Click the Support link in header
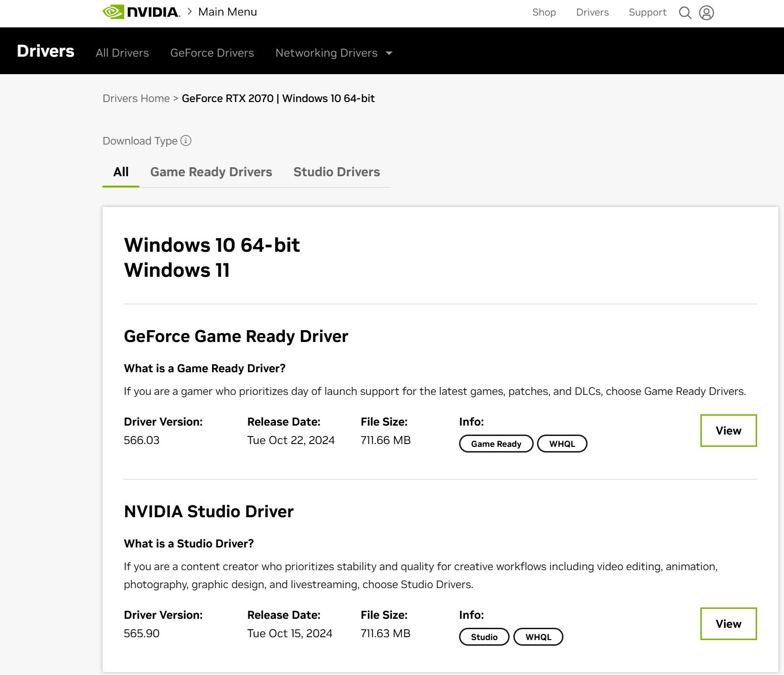The width and height of the screenshot is (784, 675). [x=647, y=13]
